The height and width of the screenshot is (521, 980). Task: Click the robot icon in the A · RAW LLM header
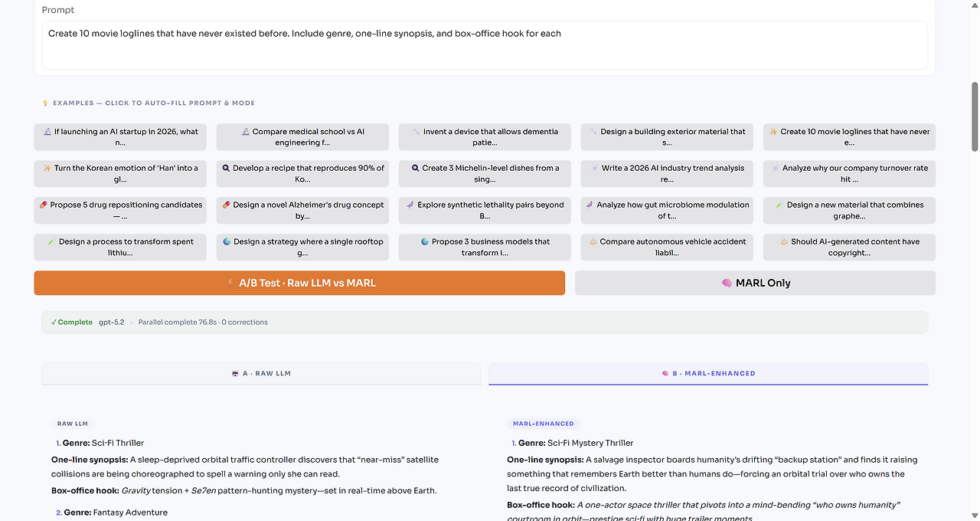coord(234,373)
